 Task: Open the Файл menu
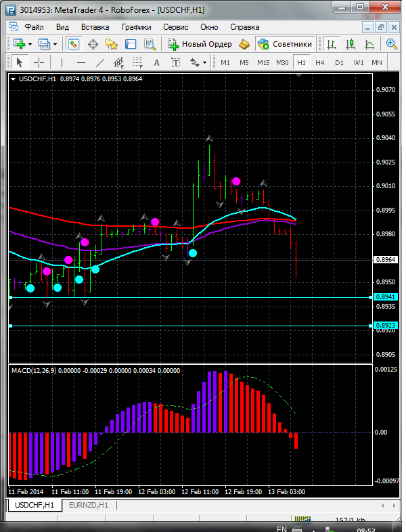tap(34, 27)
